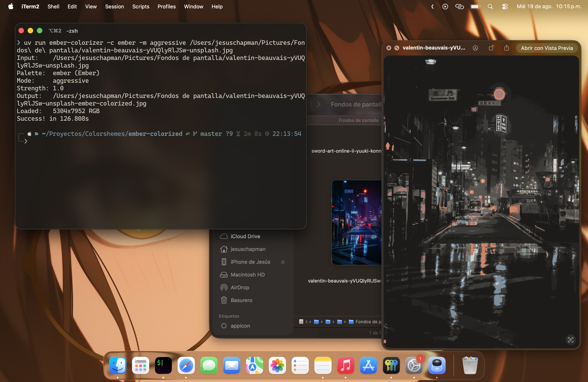Image resolution: width=588 pixels, height=382 pixels.
Task: Open App Store from the Dock
Action: click(368, 365)
